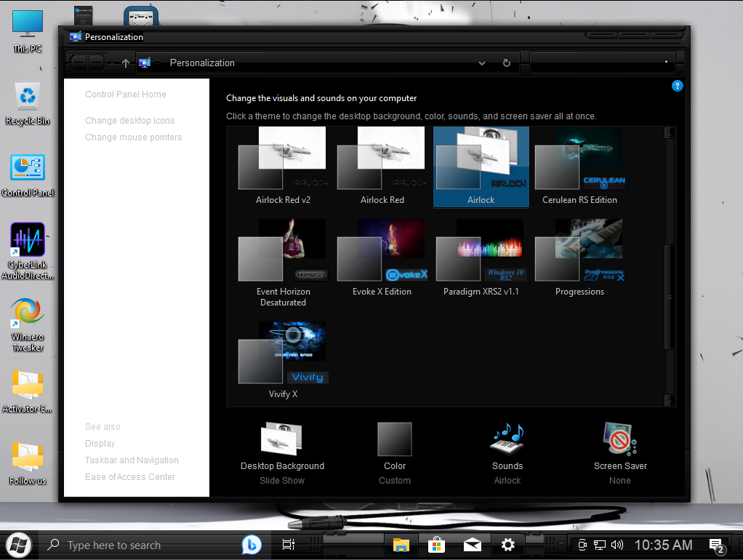Open the Display link under See also
This screenshot has width=743, height=560.
click(100, 444)
